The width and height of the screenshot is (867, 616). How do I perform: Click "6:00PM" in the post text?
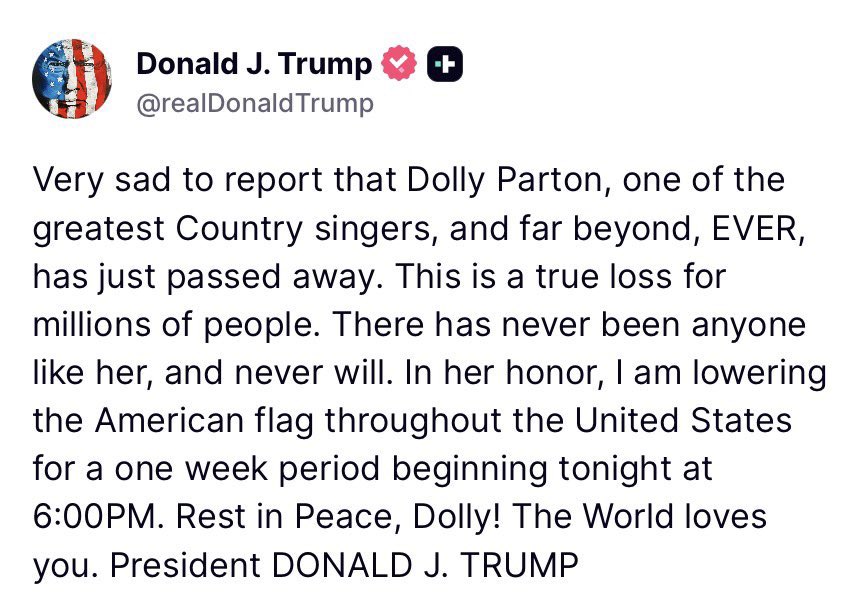coord(98,516)
